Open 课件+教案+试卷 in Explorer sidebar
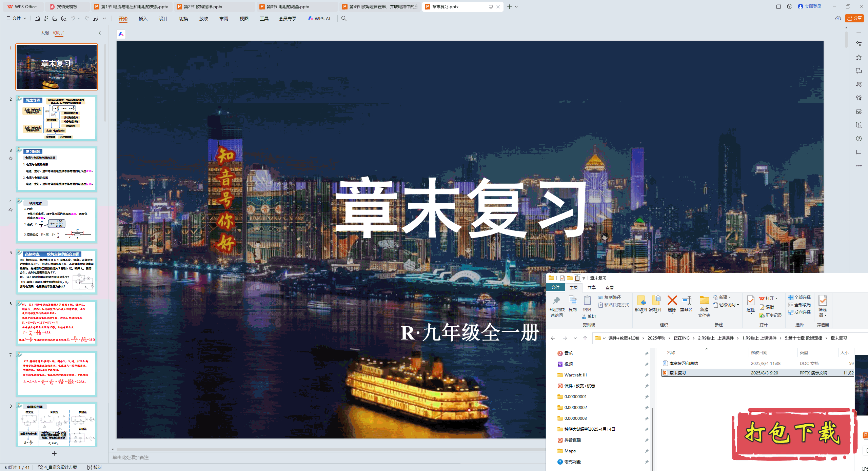The image size is (868, 471). tap(579, 386)
